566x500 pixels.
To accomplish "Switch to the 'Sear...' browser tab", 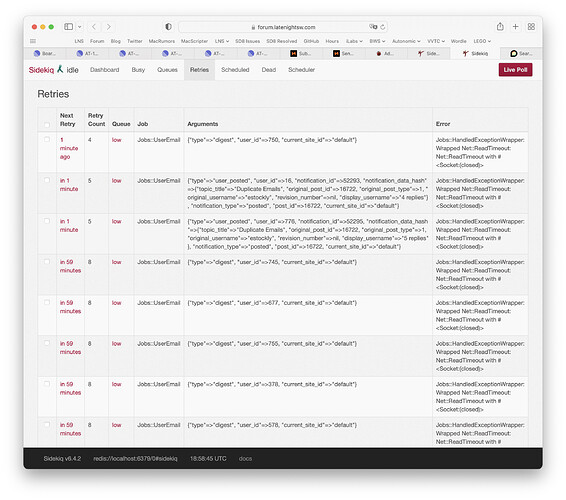I will click(x=521, y=53).
